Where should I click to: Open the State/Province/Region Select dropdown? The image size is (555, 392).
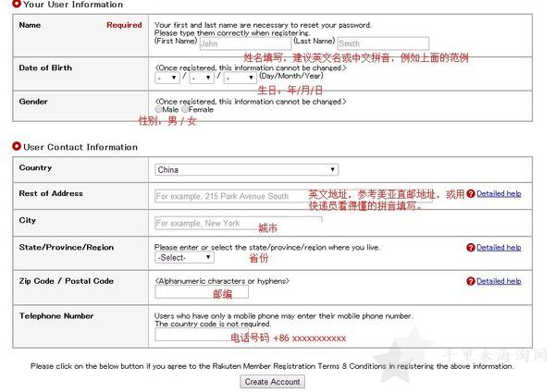tap(184, 258)
